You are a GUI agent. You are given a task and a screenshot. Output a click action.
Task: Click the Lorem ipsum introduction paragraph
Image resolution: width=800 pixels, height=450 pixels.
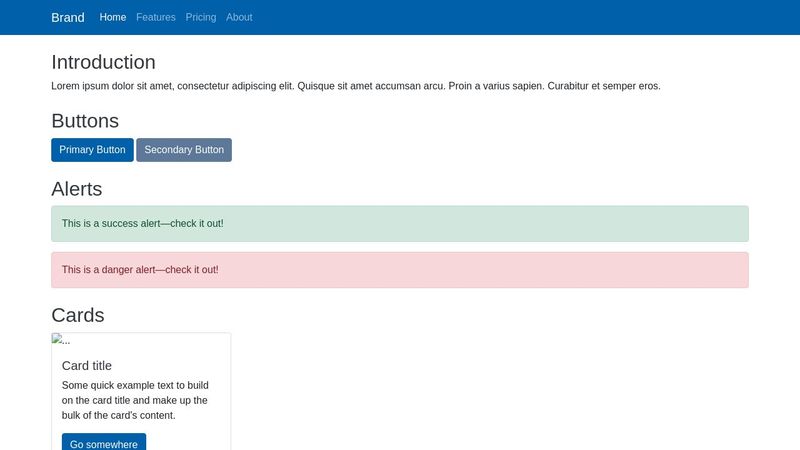[x=356, y=86]
